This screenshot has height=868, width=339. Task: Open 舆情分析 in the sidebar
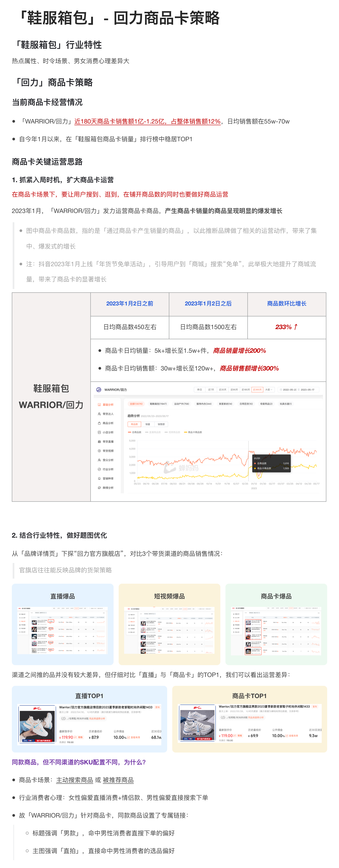(x=106, y=488)
